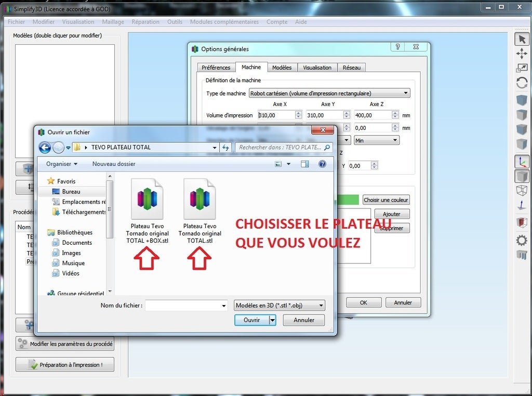The image size is (532, 396).
Task: Open the Min dropdown in machine options
Action: [377, 140]
